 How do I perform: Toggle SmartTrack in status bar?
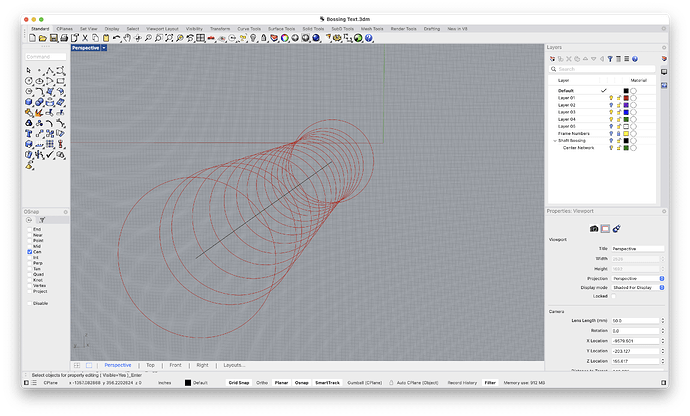point(327,383)
